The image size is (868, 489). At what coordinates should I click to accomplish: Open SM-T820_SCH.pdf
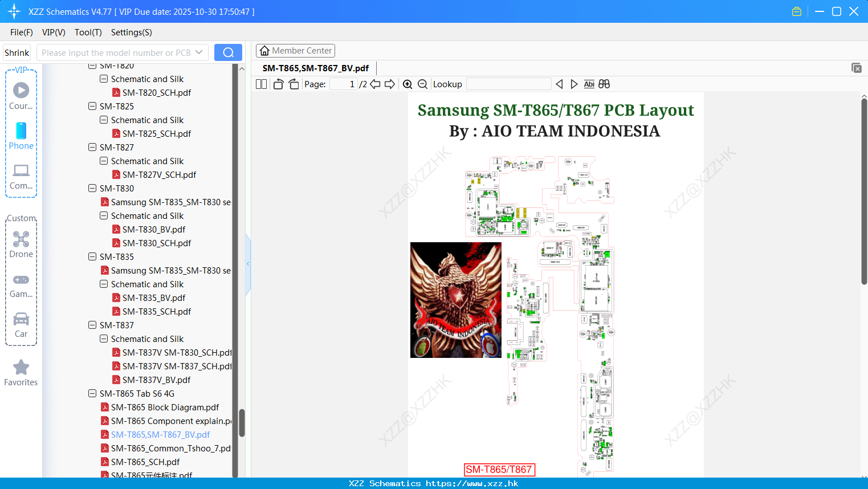[157, 92]
